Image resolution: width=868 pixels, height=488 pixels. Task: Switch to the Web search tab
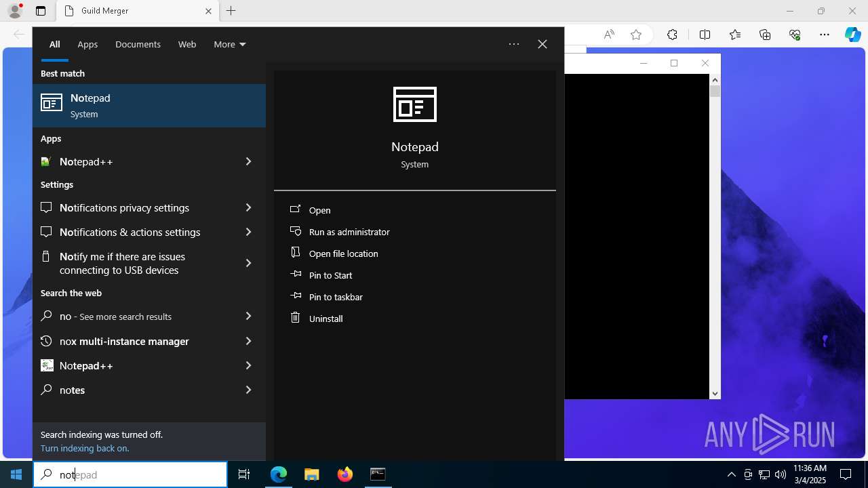(x=187, y=44)
